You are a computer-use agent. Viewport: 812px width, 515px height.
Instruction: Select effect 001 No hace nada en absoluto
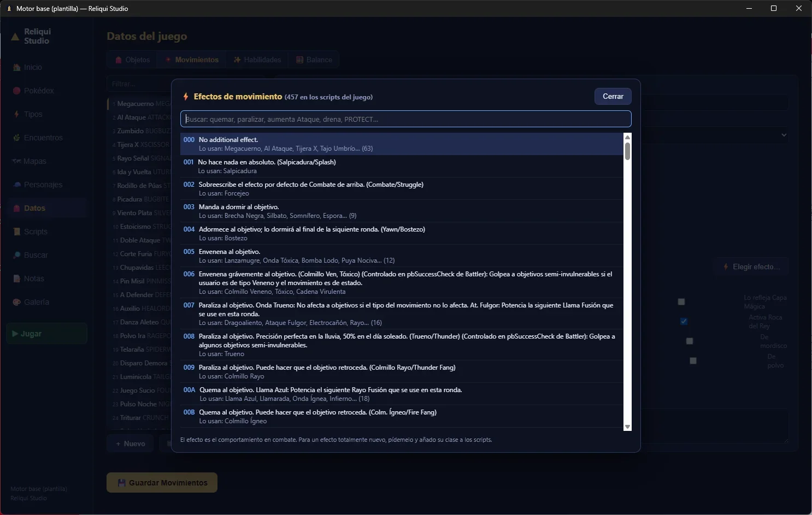click(402, 167)
